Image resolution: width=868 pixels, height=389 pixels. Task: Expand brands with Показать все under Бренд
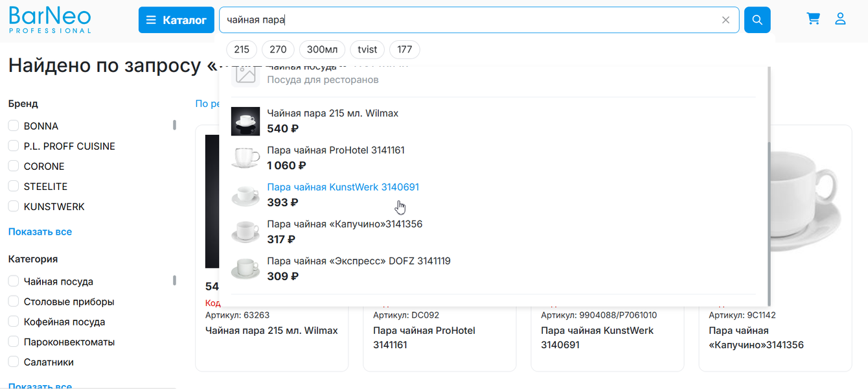[40, 231]
